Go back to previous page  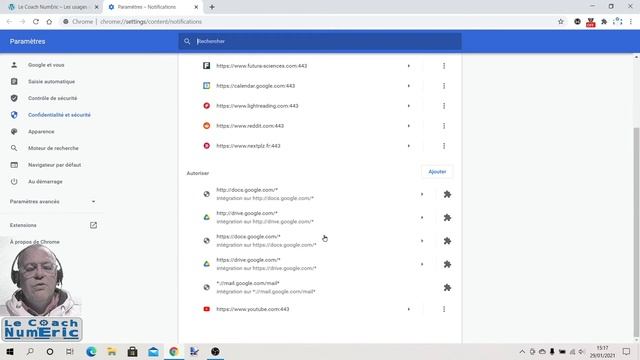point(9,22)
